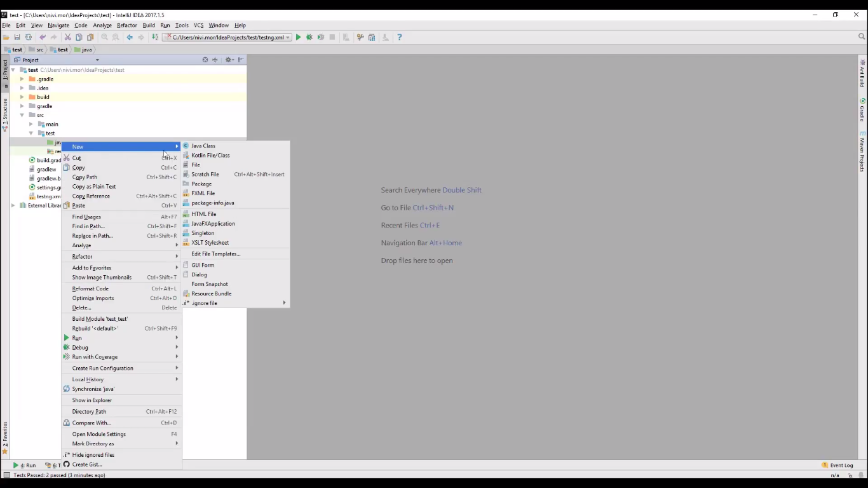Click the Cut scissors toolbar icon

coord(67,37)
